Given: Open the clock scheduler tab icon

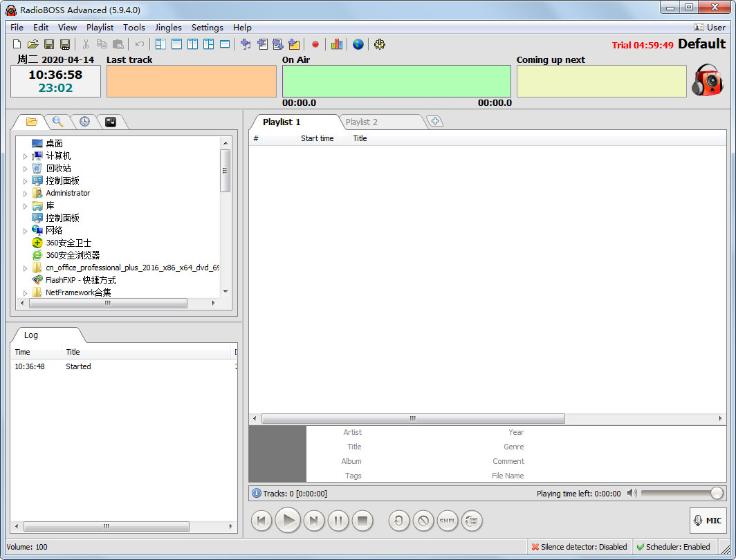Looking at the screenshot, I should (x=84, y=122).
